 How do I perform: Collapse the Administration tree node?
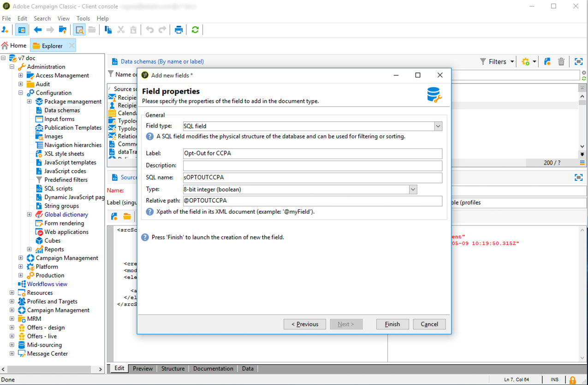pos(12,67)
